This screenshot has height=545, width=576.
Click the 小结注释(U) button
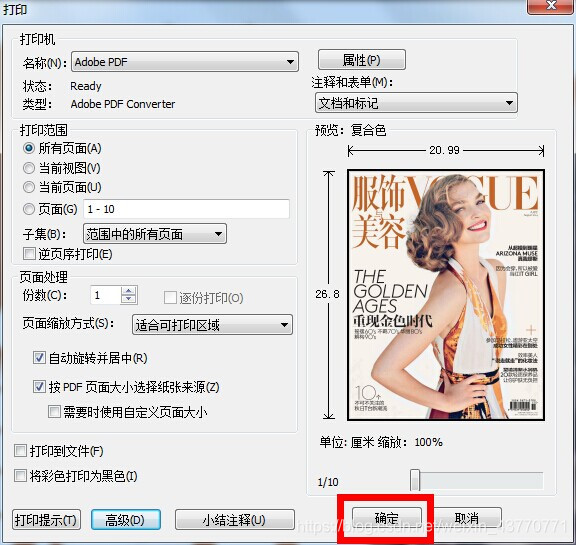click(x=235, y=520)
